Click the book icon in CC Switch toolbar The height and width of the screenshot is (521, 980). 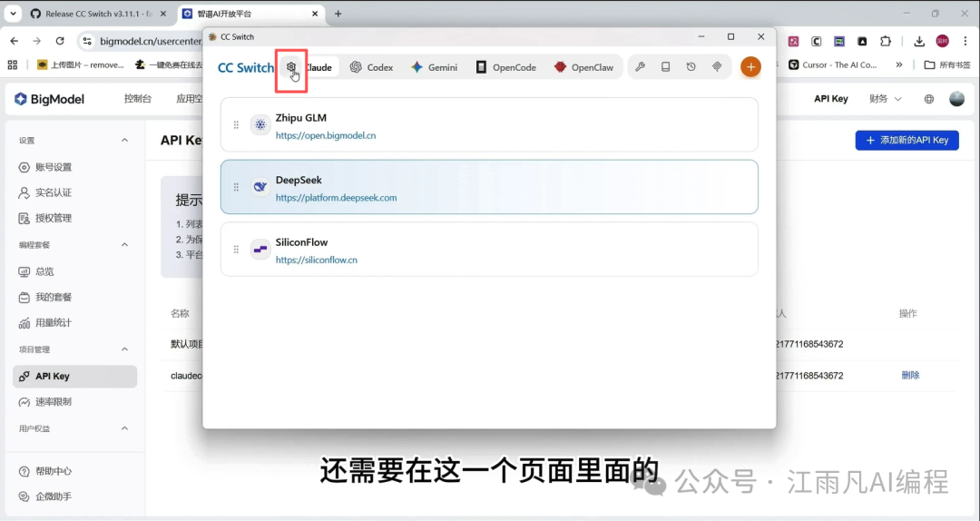point(666,67)
